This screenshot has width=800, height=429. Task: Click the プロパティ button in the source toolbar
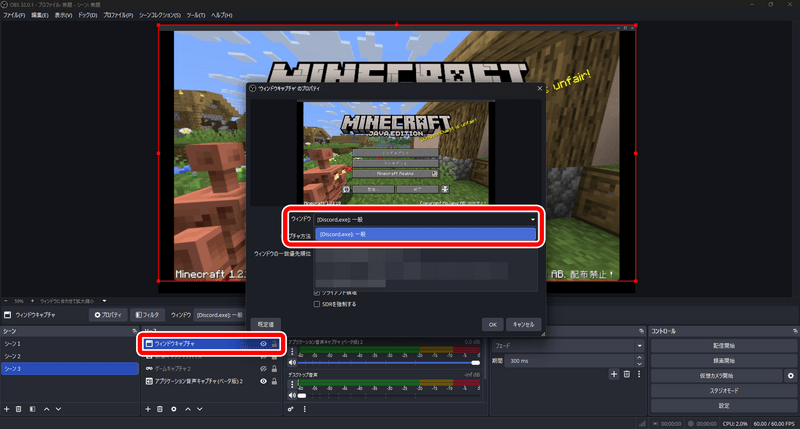108,315
